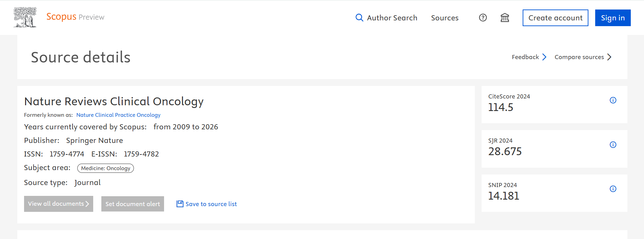Open Nature Clinical Practice Oncology link
Image resolution: width=644 pixels, height=239 pixels.
click(118, 115)
